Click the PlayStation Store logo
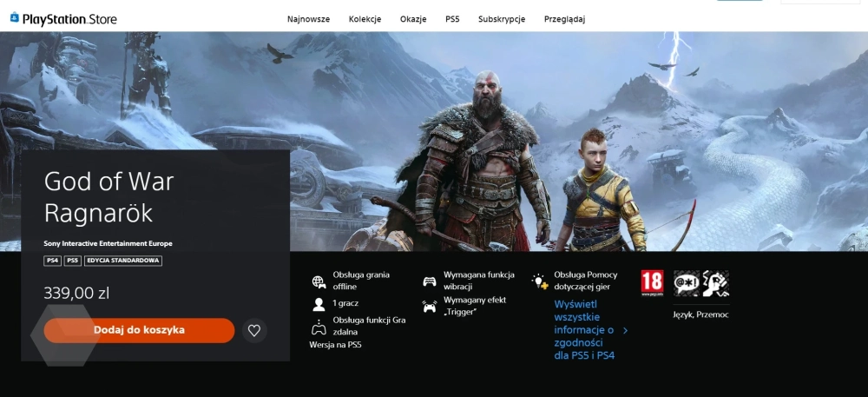Viewport: 868px width, 397px height. point(63,19)
